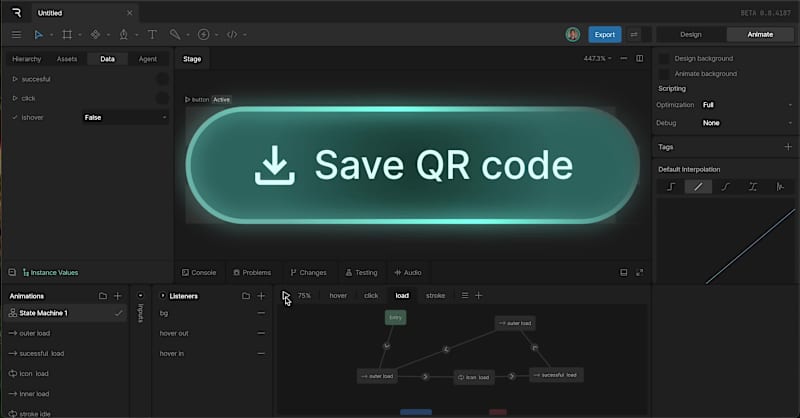This screenshot has width=800, height=418.
Task: Select the arrow Select tool
Action: pos(38,35)
